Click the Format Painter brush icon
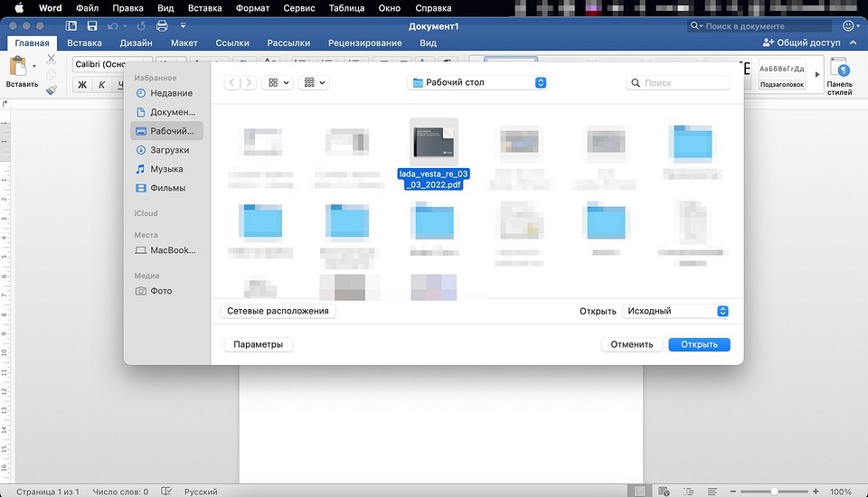The image size is (868, 497). (x=52, y=89)
